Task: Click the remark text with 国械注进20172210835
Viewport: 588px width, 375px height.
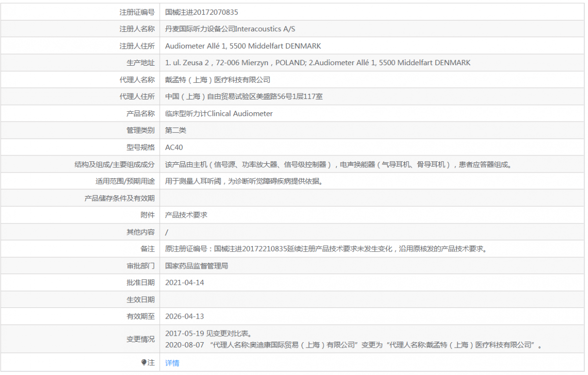Action: (326, 249)
